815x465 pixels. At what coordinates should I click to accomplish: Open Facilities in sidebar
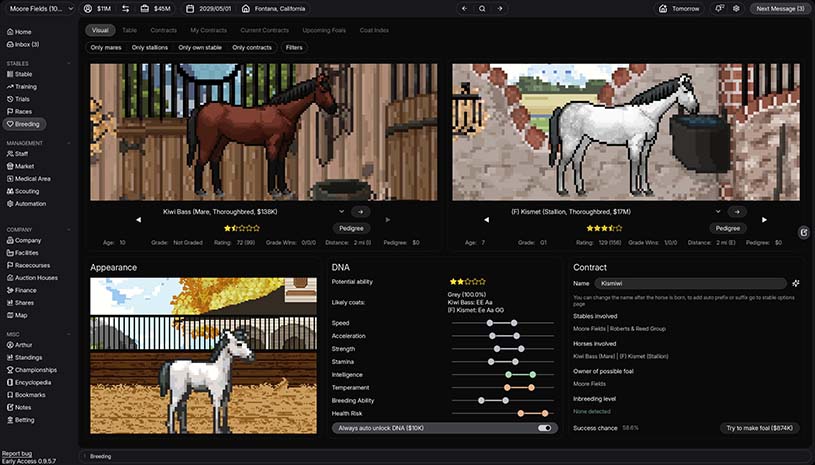23,253
